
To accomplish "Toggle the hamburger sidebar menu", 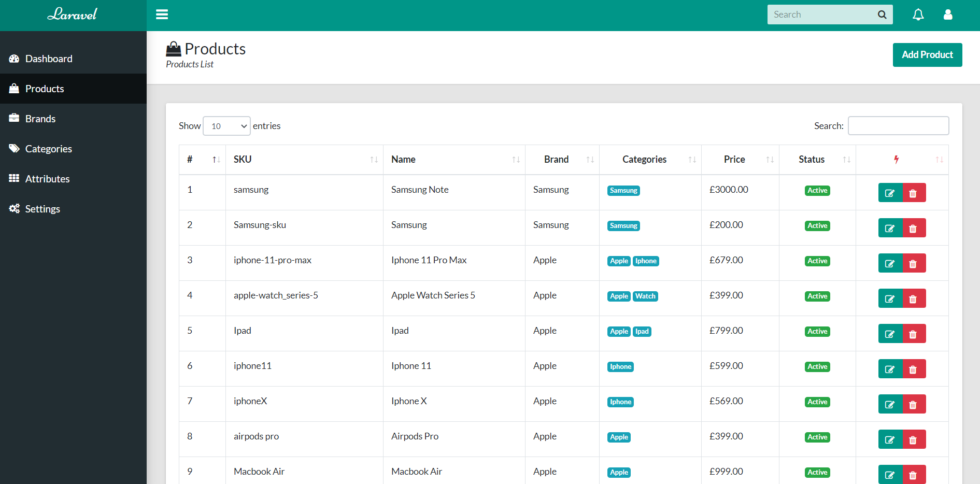I will 162,15.
